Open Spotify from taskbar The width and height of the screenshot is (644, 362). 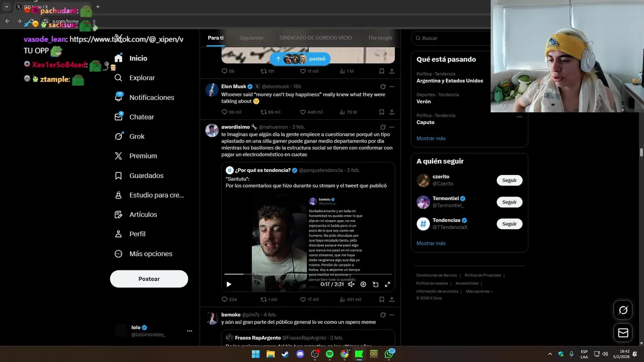[x=330, y=354]
